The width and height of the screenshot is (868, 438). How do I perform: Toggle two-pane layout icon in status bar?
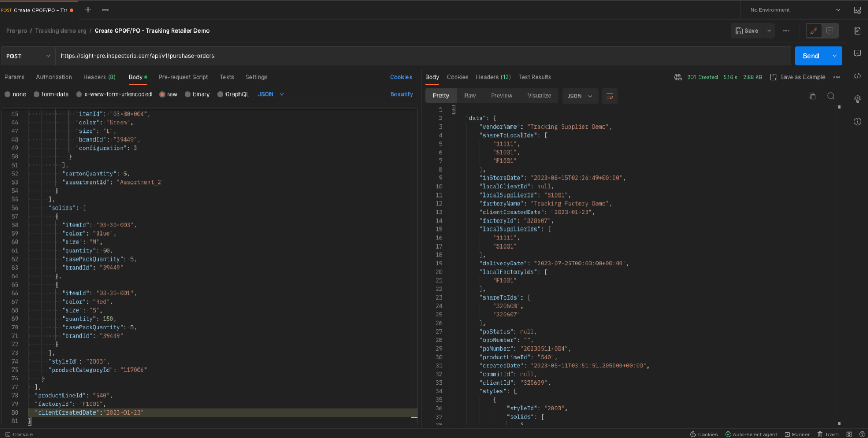850,434
